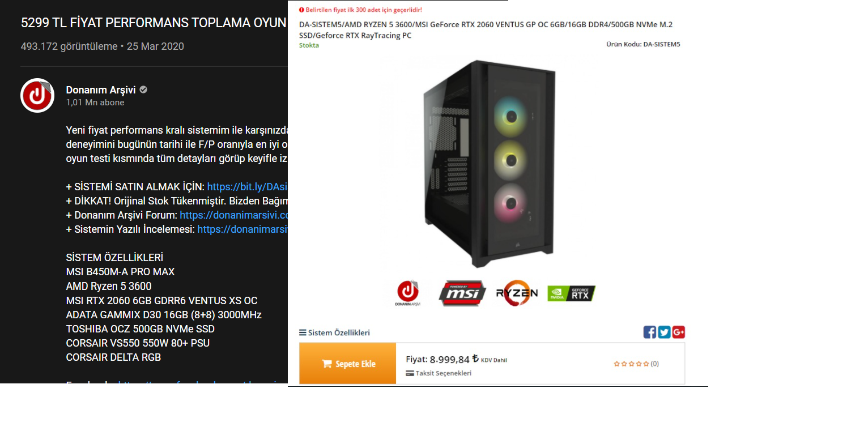Rate product using the star rating

[631, 364]
